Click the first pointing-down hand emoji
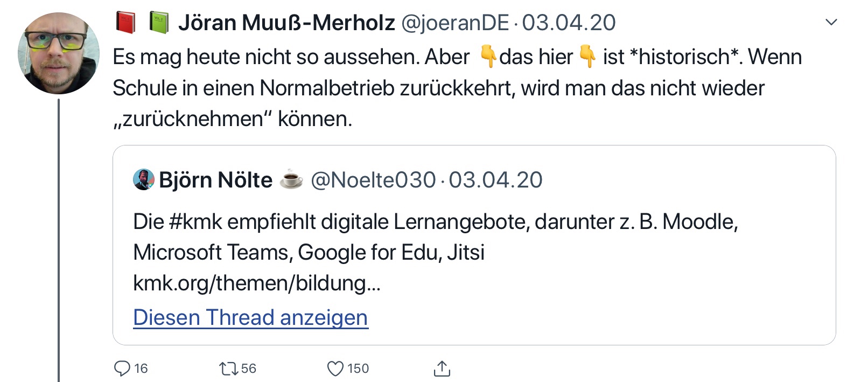This screenshot has width=868, height=382. [x=488, y=56]
